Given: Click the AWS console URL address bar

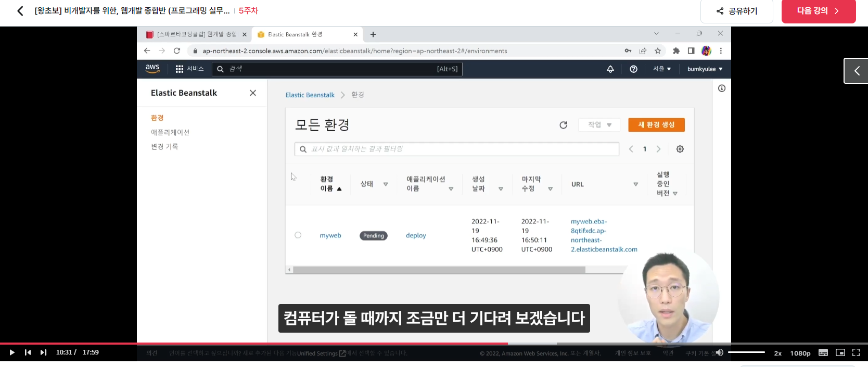Looking at the screenshot, I should click(354, 51).
